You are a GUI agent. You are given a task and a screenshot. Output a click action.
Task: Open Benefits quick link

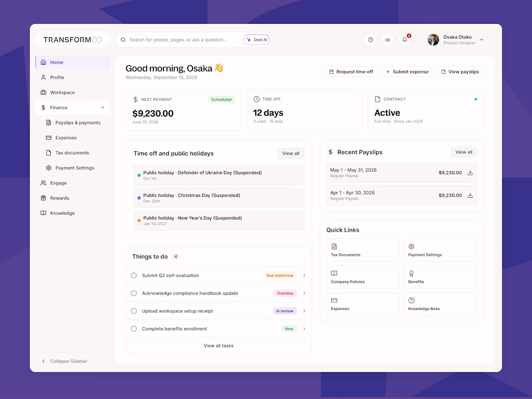click(440, 277)
